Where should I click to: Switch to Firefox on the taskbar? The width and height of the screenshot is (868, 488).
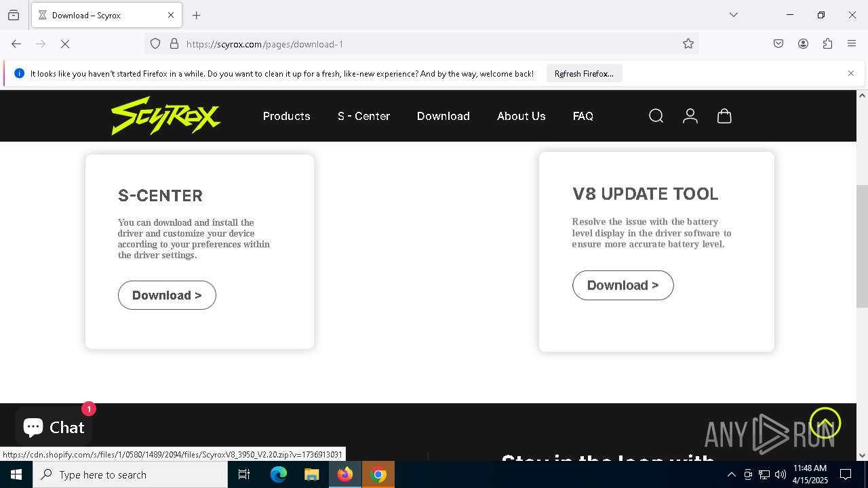344,474
